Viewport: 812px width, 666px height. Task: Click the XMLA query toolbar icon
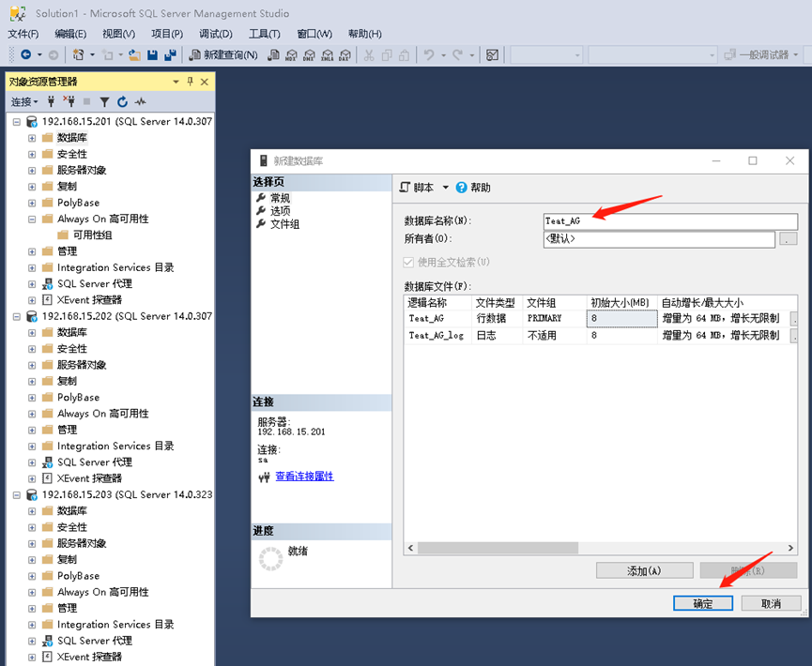[327, 54]
